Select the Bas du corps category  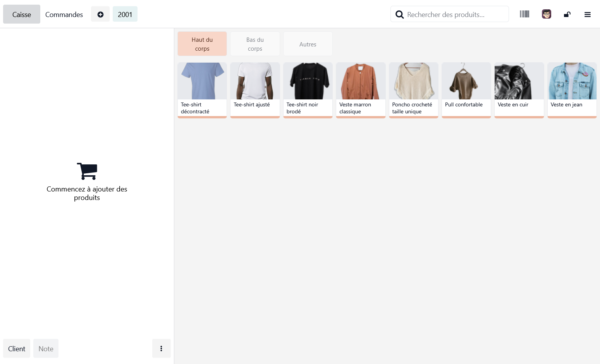[255, 44]
